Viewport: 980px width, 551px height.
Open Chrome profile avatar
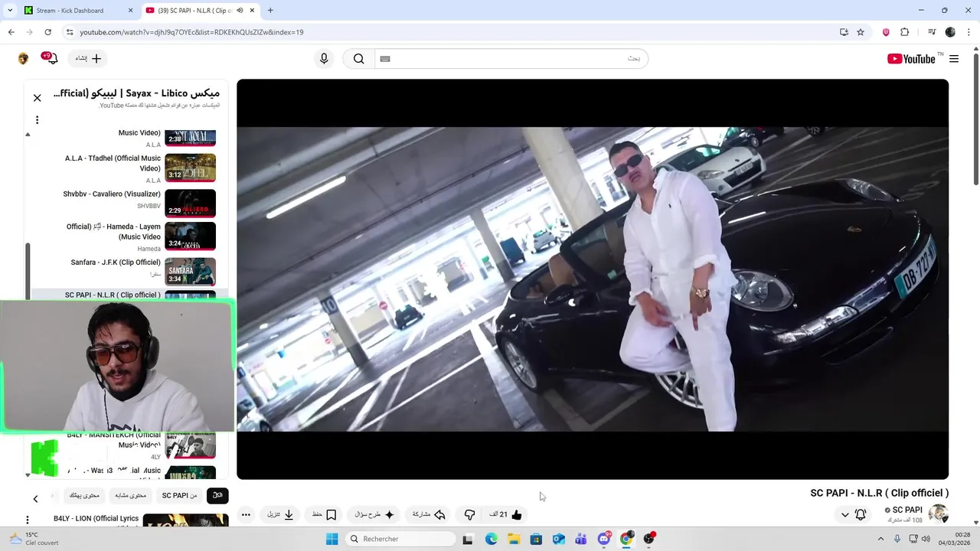click(950, 32)
